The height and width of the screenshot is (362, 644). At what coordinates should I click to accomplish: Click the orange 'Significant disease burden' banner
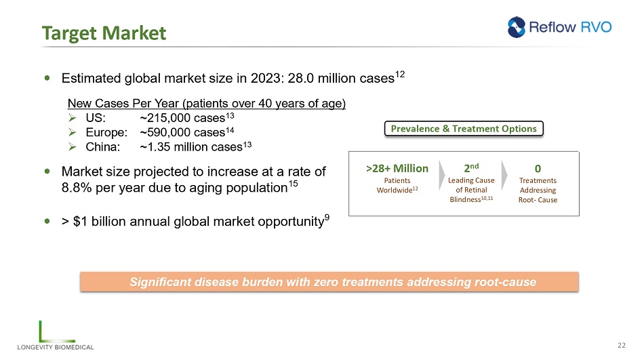pos(329,282)
